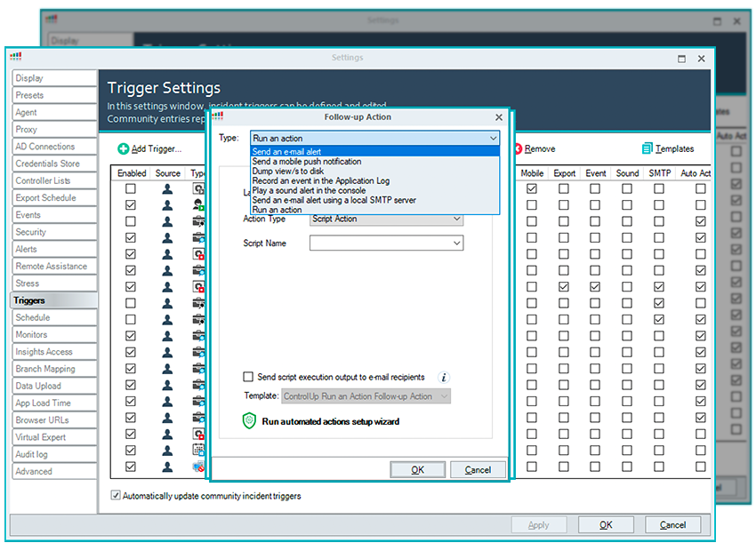Open the Presets settings tab
This screenshot has width=756, height=551.
[54, 95]
